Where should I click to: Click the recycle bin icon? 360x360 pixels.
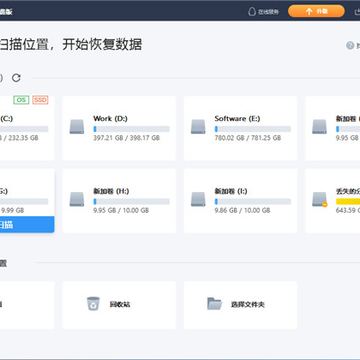[x=93, y=304]
